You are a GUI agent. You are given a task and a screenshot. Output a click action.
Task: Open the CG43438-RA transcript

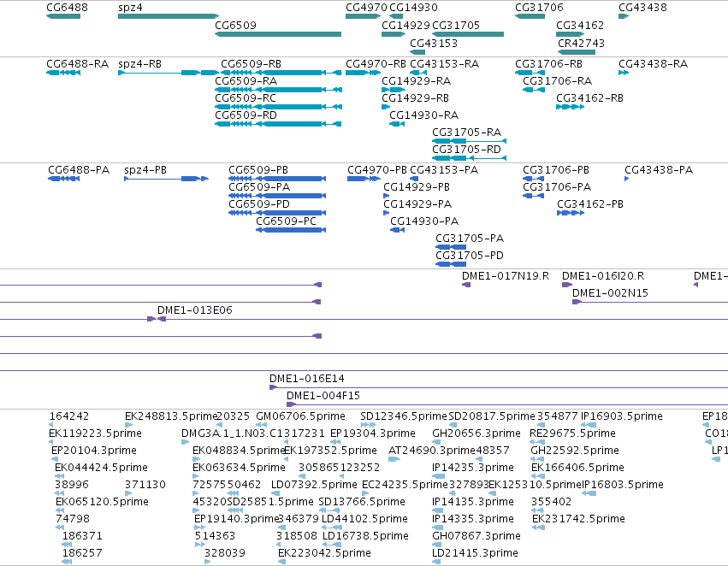point(624,73)
